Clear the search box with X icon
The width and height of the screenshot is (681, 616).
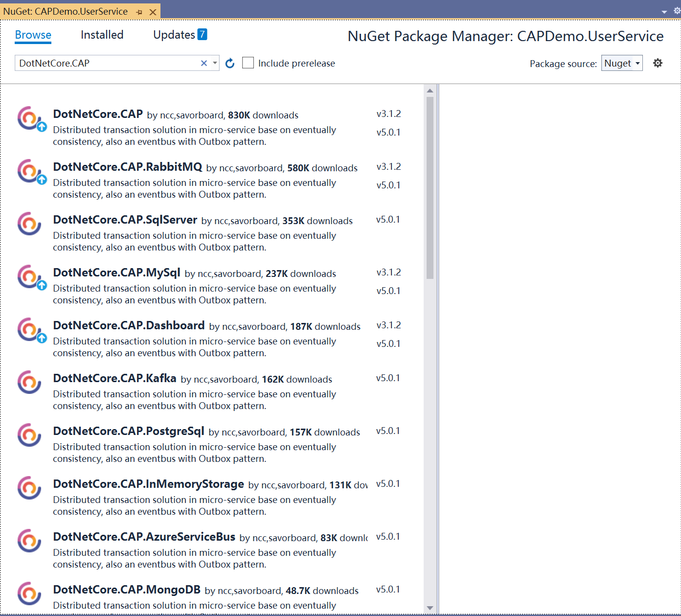(204, 63)
